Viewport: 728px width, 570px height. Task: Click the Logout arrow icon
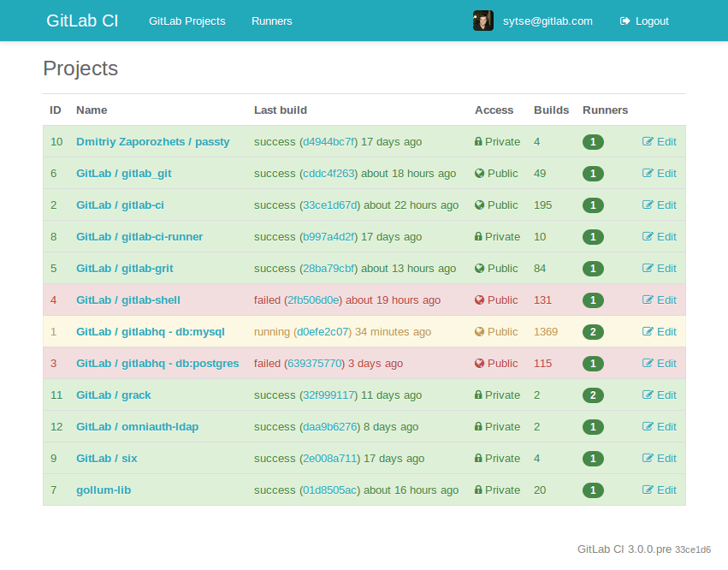tap(625, 21)
